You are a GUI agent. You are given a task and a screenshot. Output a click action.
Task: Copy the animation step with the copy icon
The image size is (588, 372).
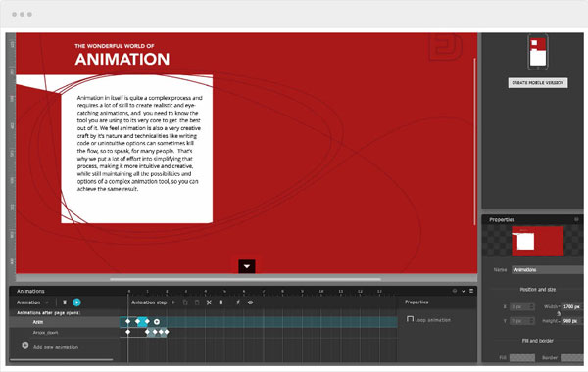pos(185,302)
